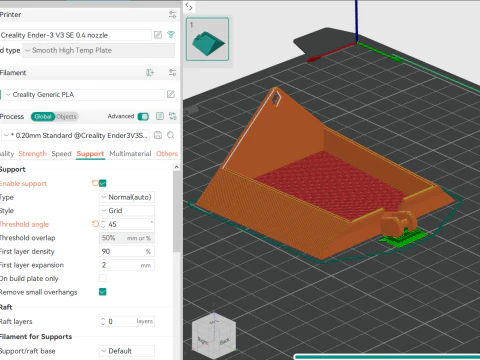Image resolution: width=480 pixels, height=360 pixels.
Task: Switch process mode to Objects
Action: (66, 117)
